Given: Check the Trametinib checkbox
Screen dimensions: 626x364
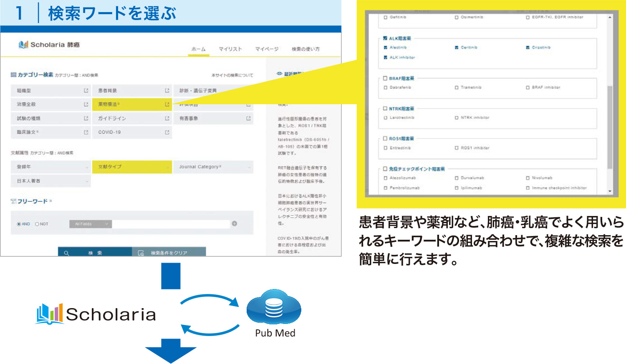Looking at the screenshot, I should 457,88.
